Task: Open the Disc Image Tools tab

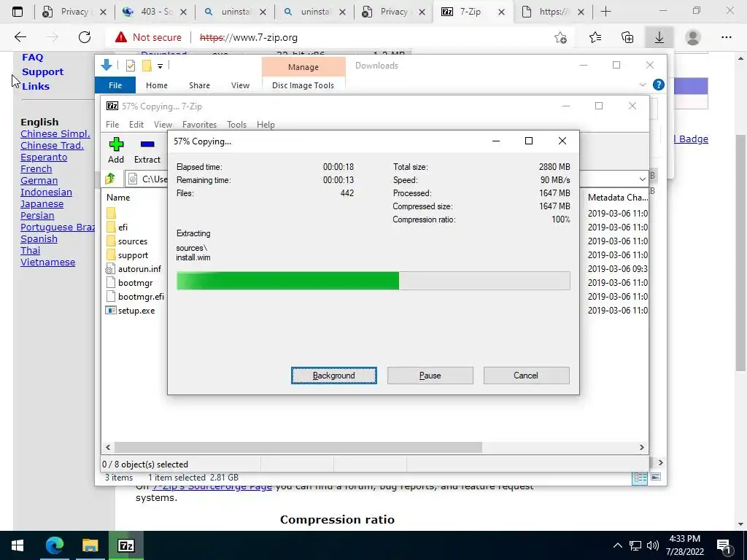Action: (x=303, y=85)
